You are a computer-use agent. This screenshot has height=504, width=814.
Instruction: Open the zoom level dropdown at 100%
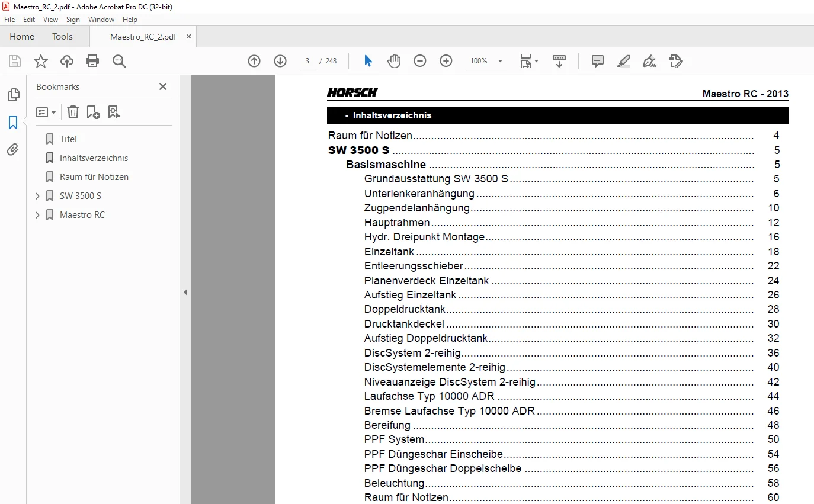(x=500, y=61)
